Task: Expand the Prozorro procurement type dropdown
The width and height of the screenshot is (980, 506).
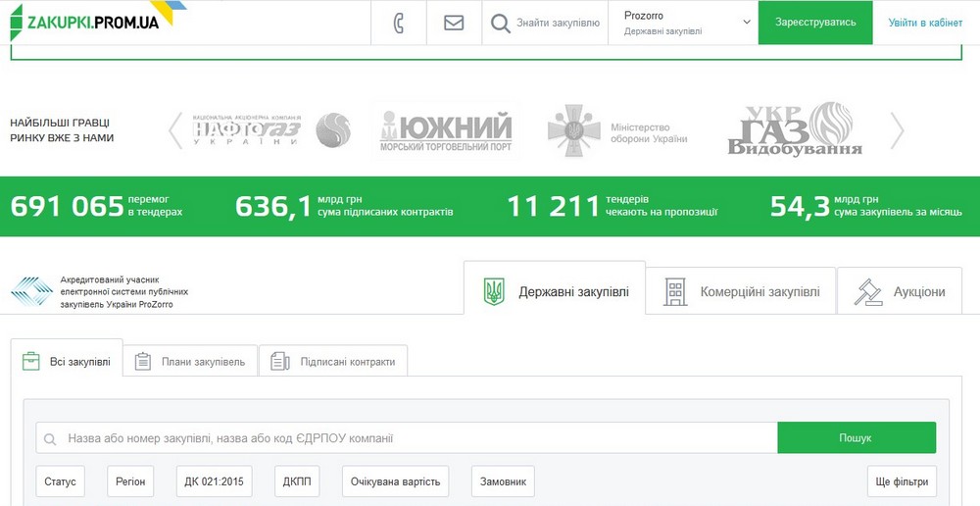Action: pos(687,23)
